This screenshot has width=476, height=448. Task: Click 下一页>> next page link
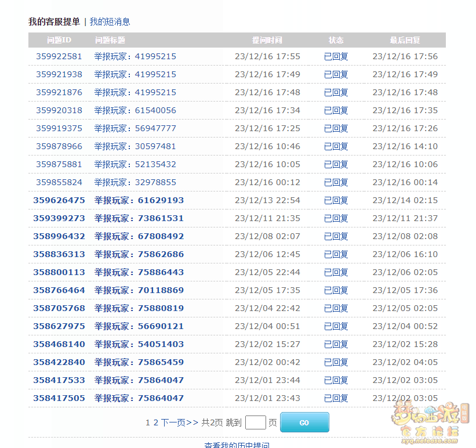click(180, 423)
